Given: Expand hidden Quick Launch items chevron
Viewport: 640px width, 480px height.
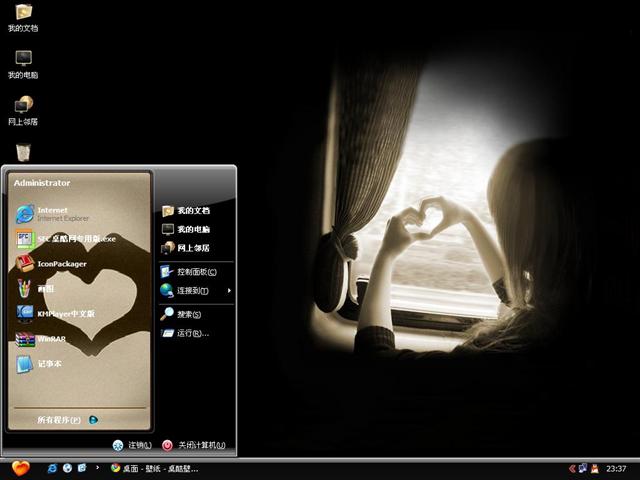Looking at the screenshot, I should click(x=98, y=467).
